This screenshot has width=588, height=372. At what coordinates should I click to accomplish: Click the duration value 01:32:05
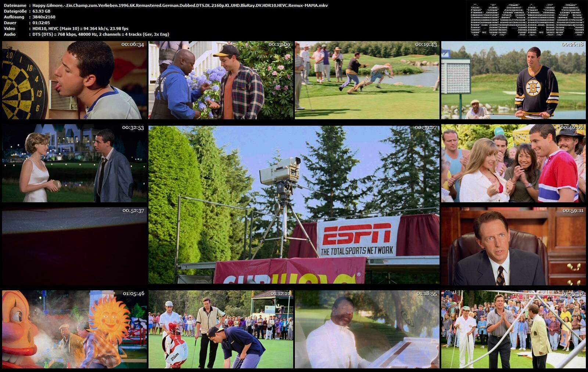click(41, 23)
